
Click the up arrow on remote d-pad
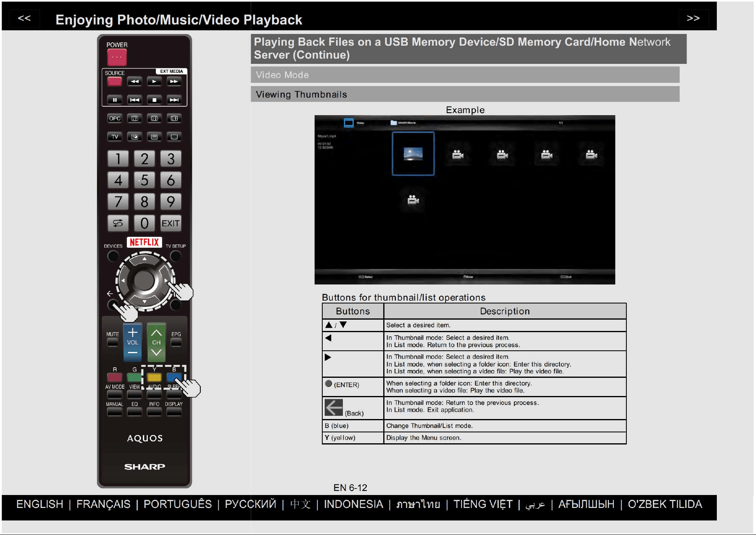pyautogui.click(x=144, y=259)
